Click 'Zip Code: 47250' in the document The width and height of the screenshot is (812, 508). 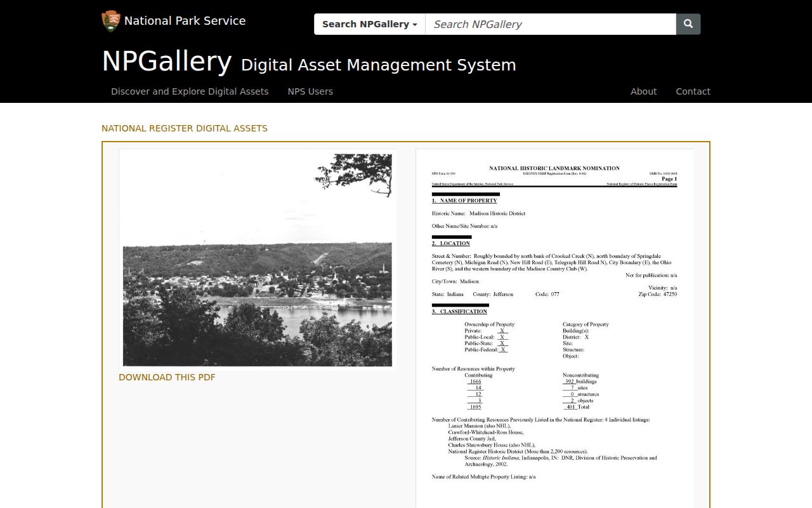[x=658, y=294]
